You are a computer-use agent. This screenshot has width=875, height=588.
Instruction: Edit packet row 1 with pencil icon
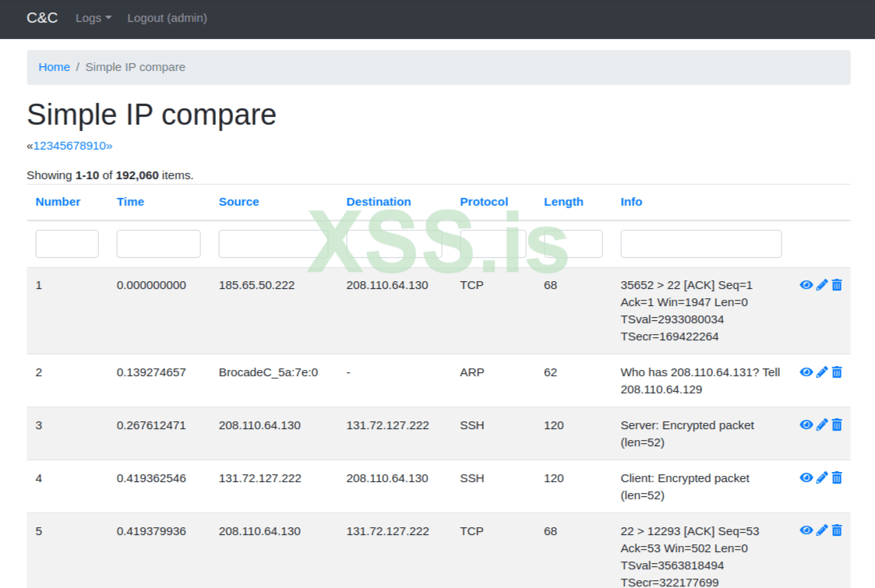822,285
